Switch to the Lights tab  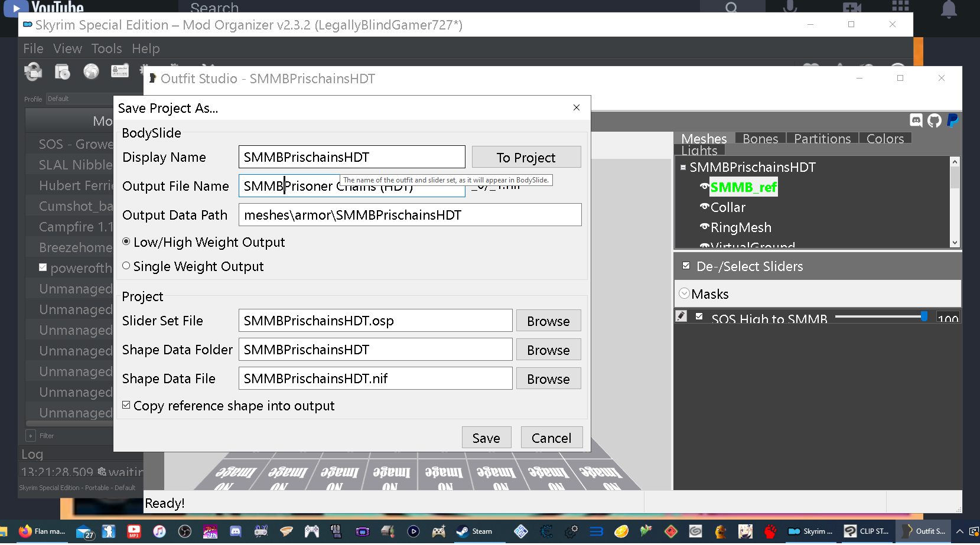pos(699,151)
